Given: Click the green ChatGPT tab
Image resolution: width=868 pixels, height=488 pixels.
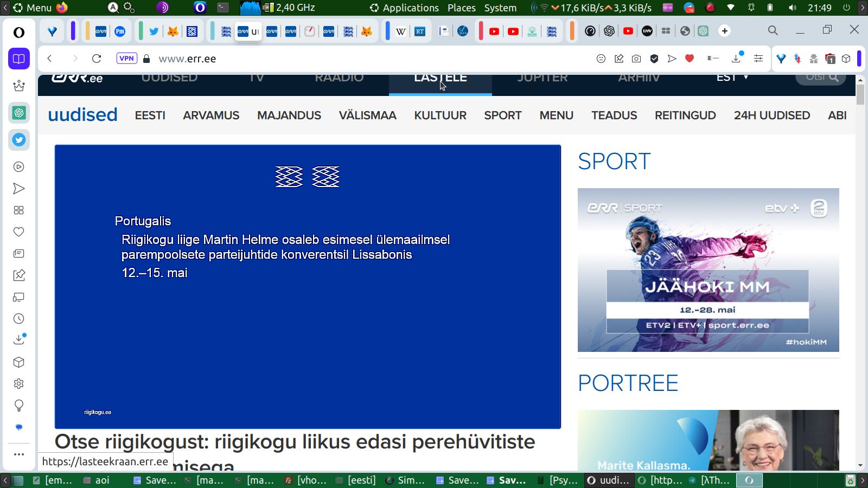Looking at the screenshot, I should tap(703, 31).
